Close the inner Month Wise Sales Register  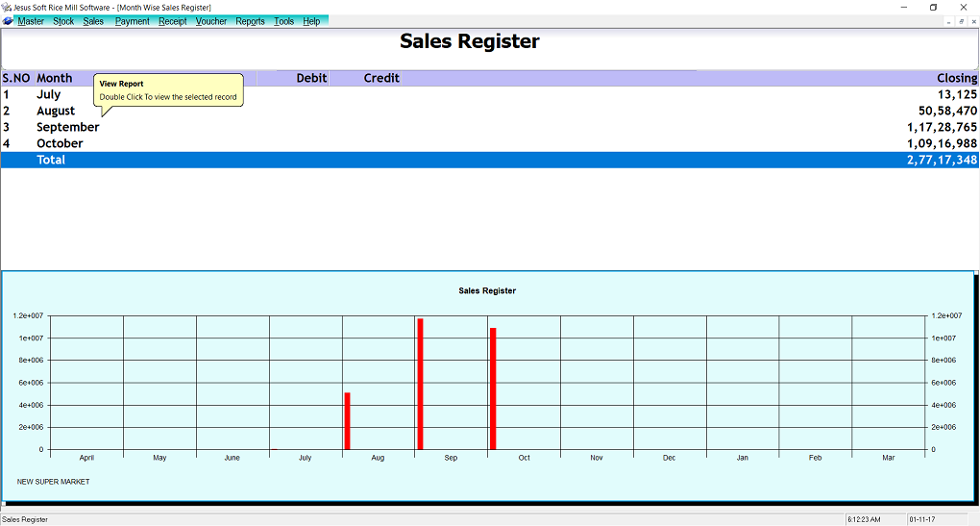972,21
